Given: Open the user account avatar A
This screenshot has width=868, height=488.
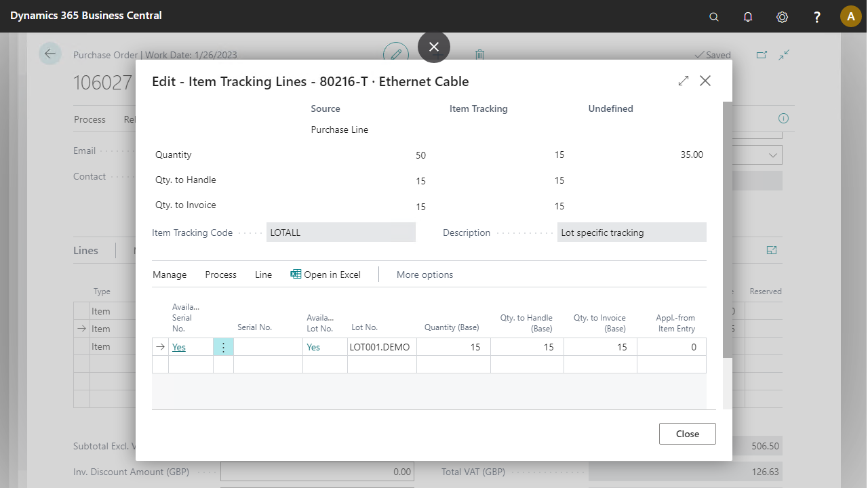Looking at the screenshot, I should [850, 16].
